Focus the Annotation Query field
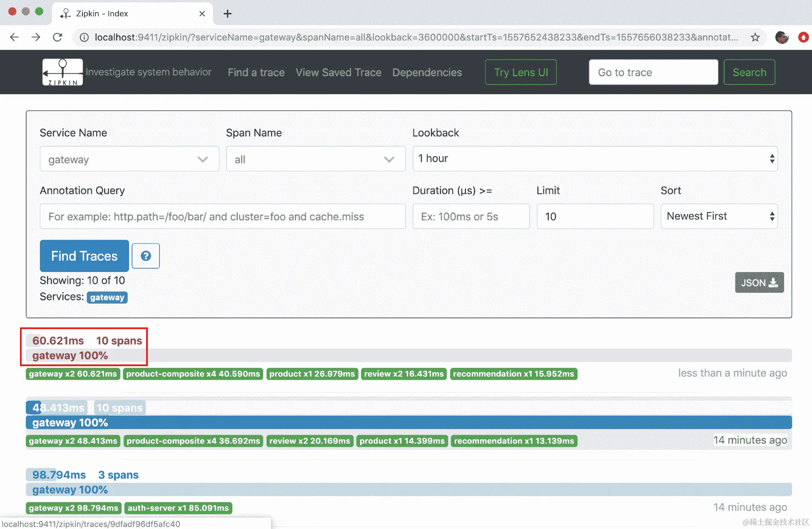This screenshot has width=812, height=529. click(x=222, y=216)
